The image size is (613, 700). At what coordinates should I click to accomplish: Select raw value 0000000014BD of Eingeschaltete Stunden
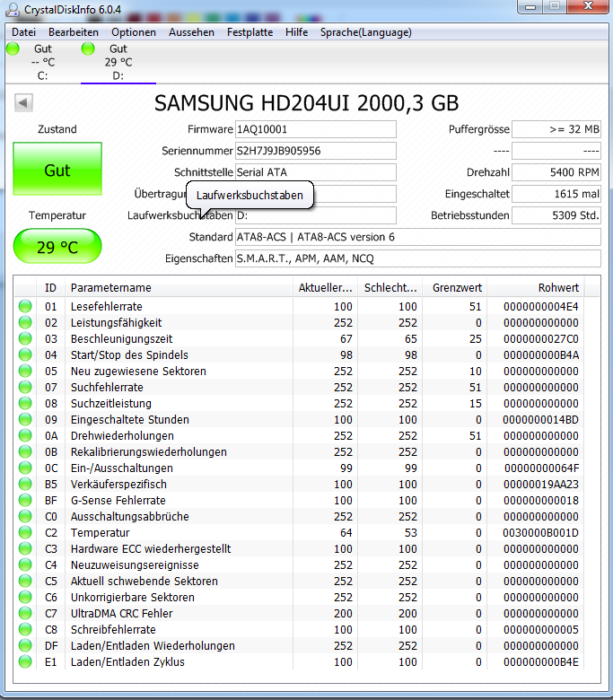pyautogui.click(x=540, y=419)
